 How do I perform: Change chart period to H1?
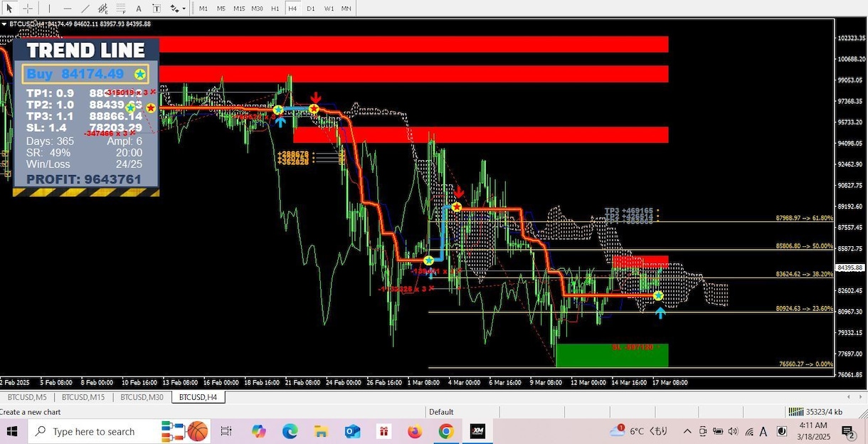point(275,9)
